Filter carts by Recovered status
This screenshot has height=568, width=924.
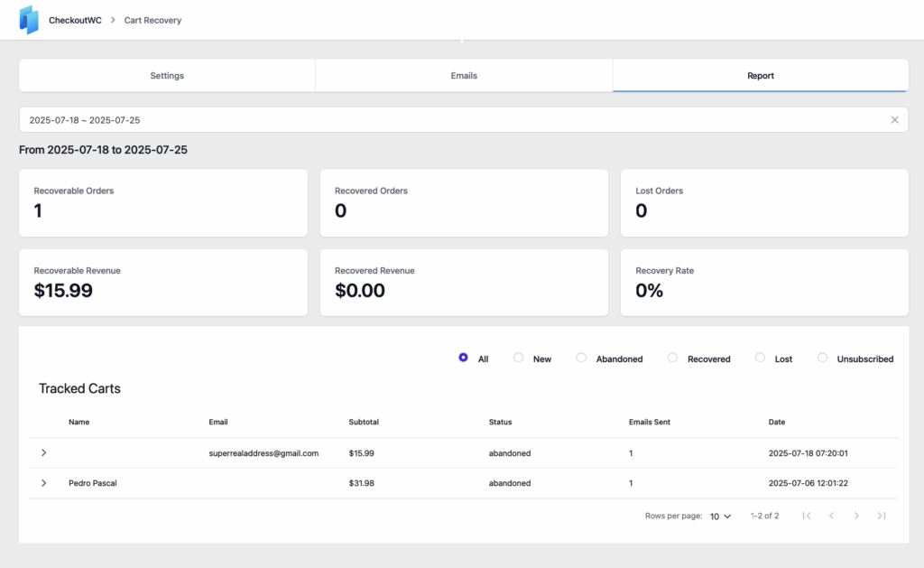pos(672,358)
